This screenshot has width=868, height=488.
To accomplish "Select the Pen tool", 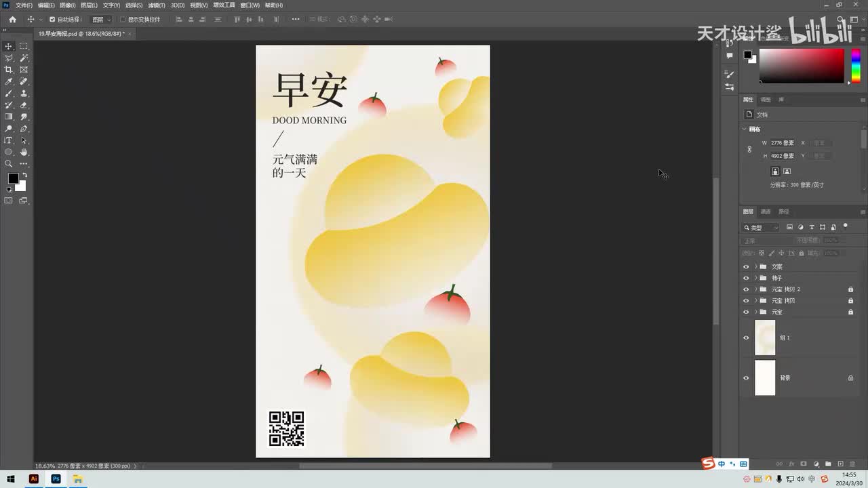I will (24, 129).
